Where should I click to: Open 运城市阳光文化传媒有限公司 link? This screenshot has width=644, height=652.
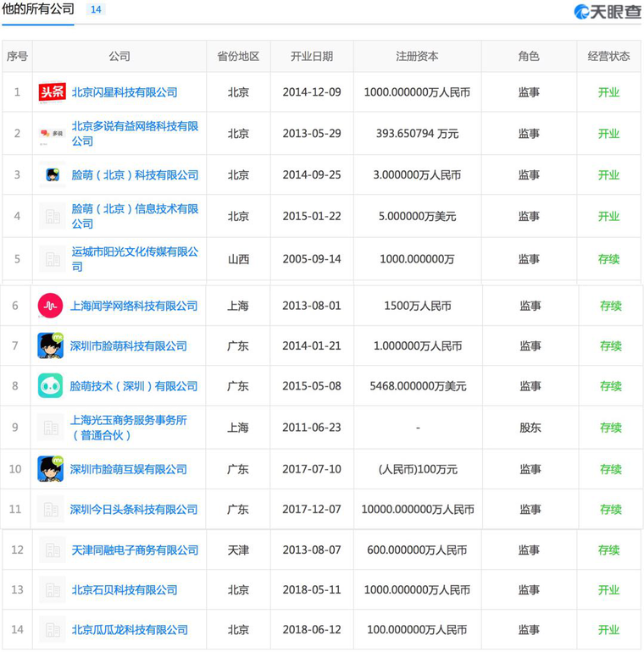(135, 259)
